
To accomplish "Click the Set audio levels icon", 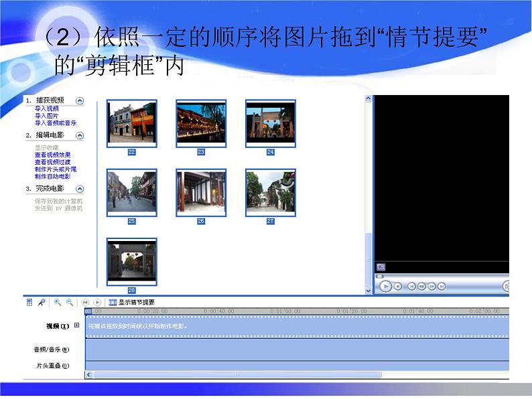I will click(29, 302).
